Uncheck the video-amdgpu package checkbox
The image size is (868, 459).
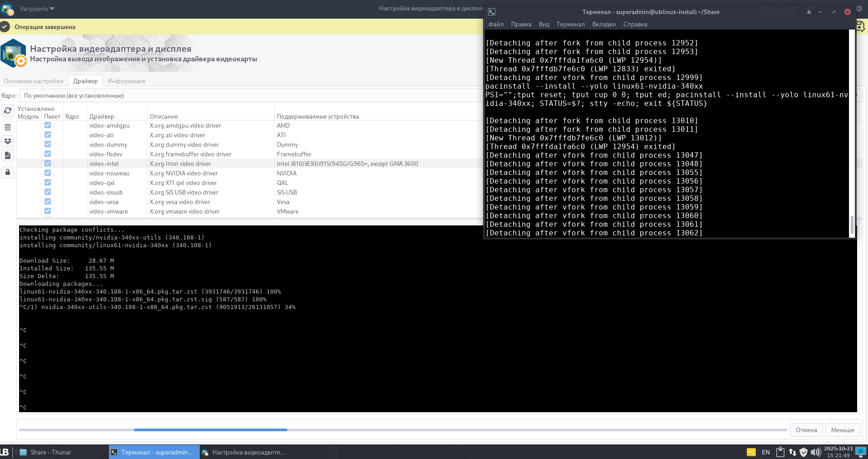pyautogui.click(x=48, y=125)
